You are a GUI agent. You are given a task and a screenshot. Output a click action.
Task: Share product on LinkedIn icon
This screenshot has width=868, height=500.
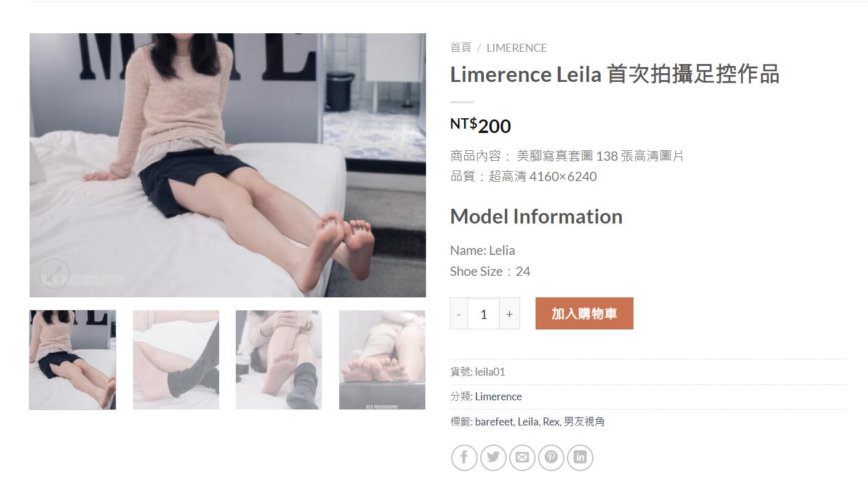pyautogui.click(x=580, y=458)
